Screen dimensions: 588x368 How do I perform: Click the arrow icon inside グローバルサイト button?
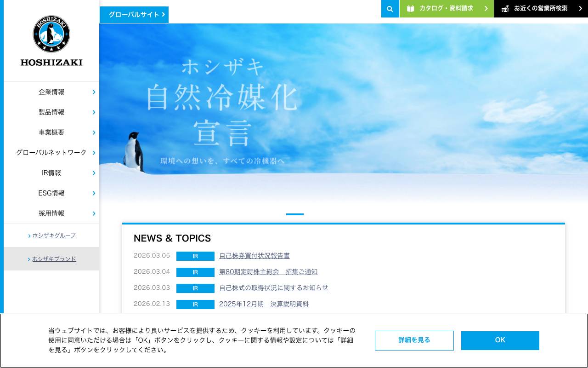point(163,14)
